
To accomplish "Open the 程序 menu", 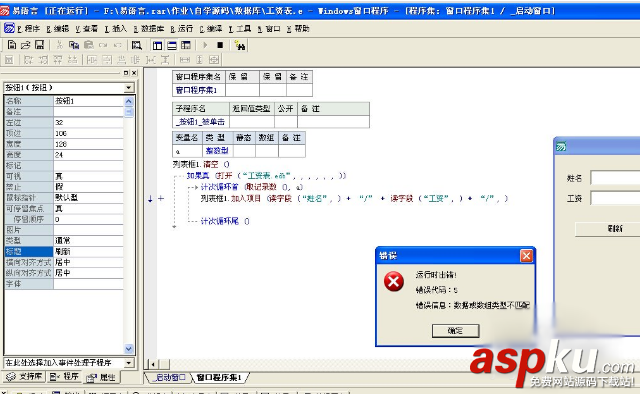I will 29,29.
